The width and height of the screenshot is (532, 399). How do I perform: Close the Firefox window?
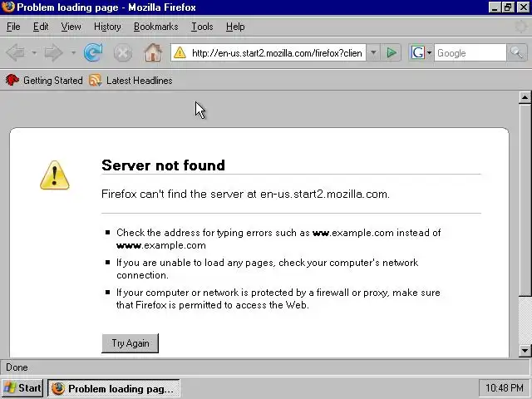tap(523, 7)
